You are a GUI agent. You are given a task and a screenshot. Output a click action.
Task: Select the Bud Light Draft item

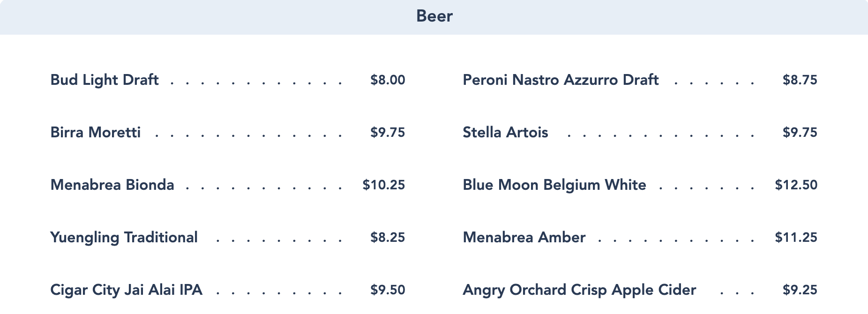(x=105, y=80)
